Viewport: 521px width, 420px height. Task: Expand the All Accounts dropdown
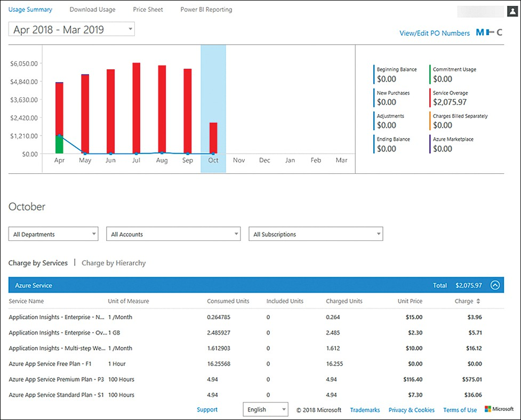click(x=173, y=234)
